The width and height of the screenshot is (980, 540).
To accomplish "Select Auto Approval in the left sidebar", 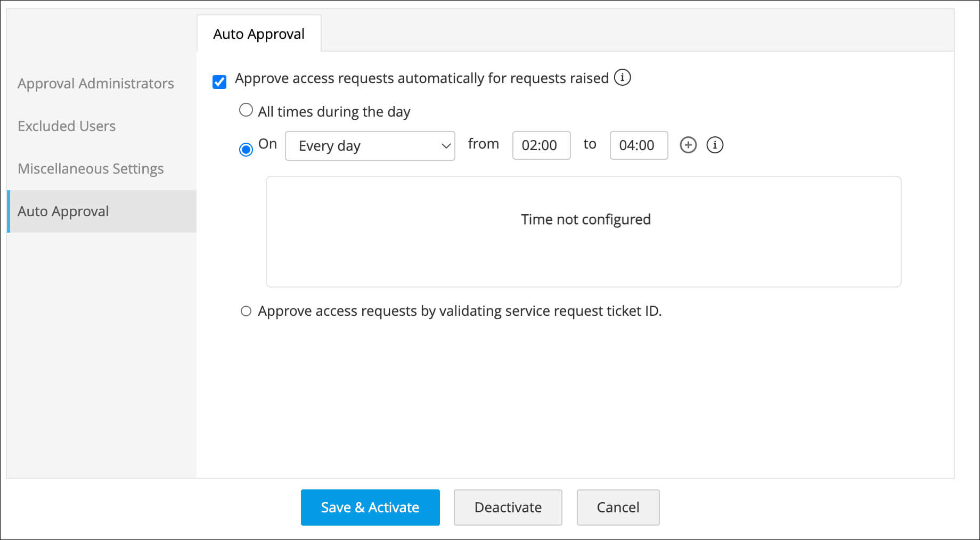I will (63, 211).
